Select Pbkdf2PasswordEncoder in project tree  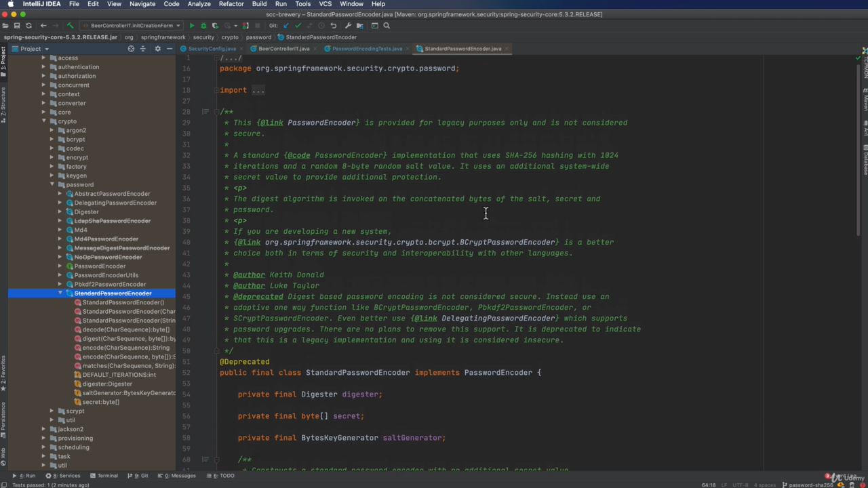tap(110, 285)
